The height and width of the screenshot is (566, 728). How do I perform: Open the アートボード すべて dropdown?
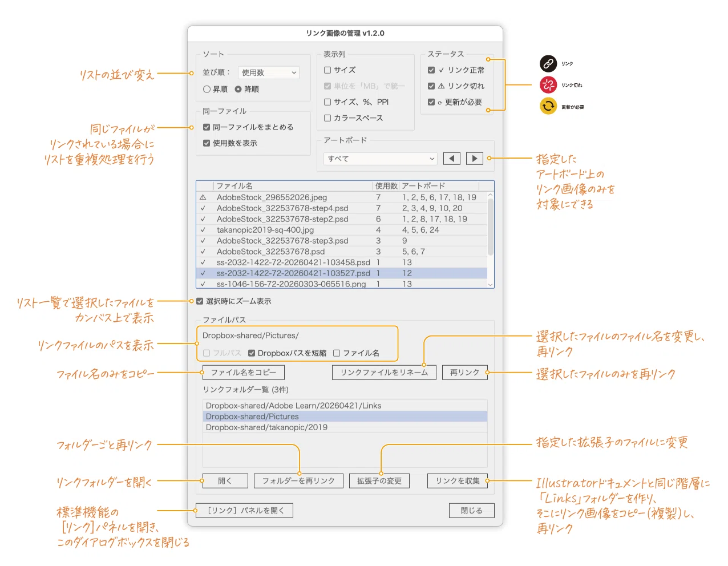[381, 159]
